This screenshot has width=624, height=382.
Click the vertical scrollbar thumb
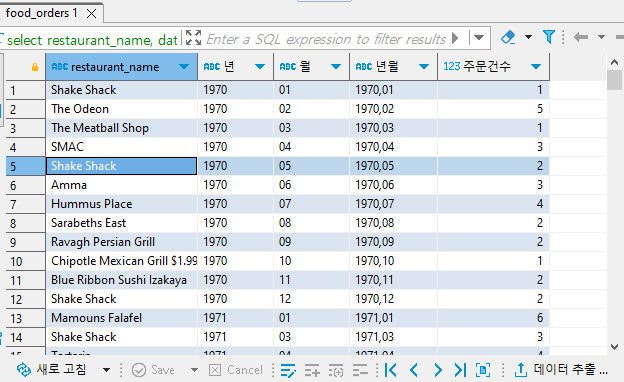coord(615,80)
